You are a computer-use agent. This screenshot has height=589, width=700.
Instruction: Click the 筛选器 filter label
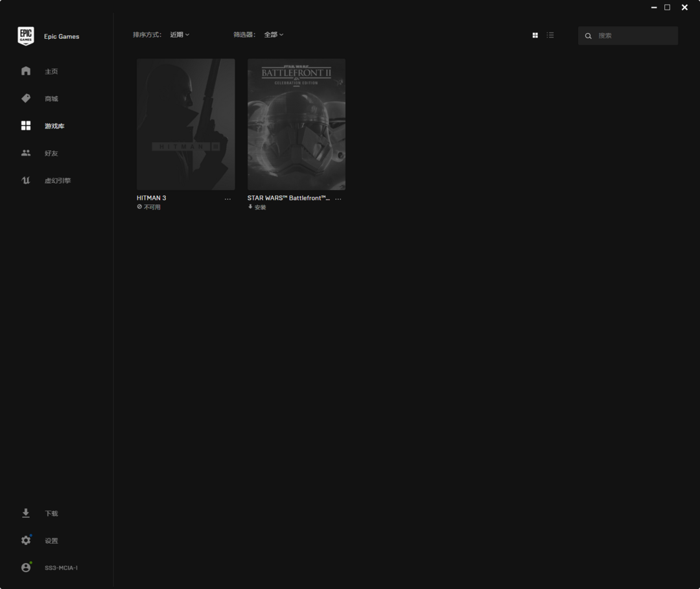[244, 35]
